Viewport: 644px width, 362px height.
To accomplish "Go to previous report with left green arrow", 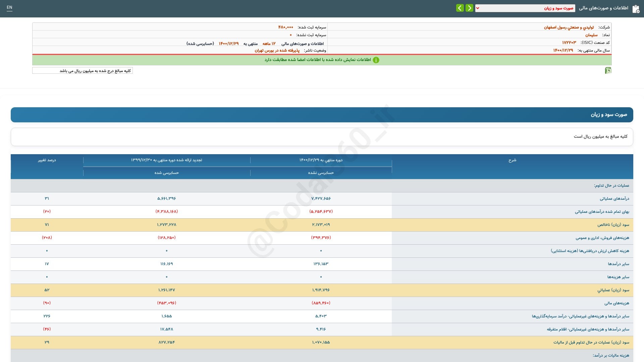I will click(x=460, y=8).
